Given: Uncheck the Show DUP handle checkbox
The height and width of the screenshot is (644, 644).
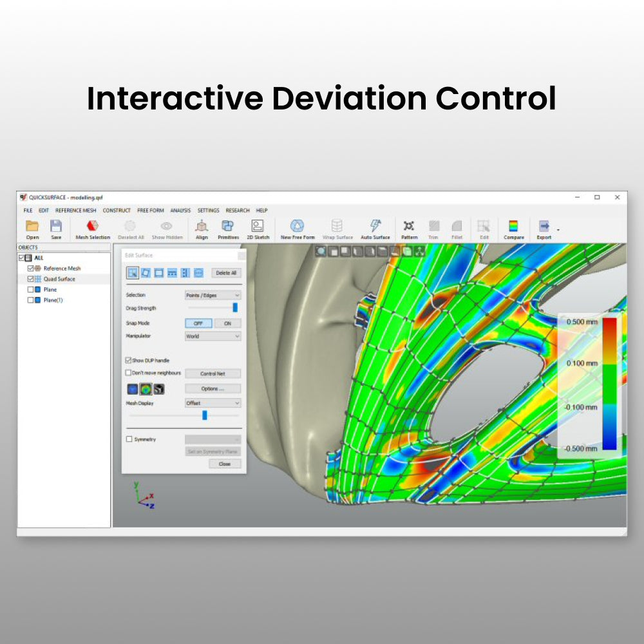Looking at the screenshot, I should point(129,361).
